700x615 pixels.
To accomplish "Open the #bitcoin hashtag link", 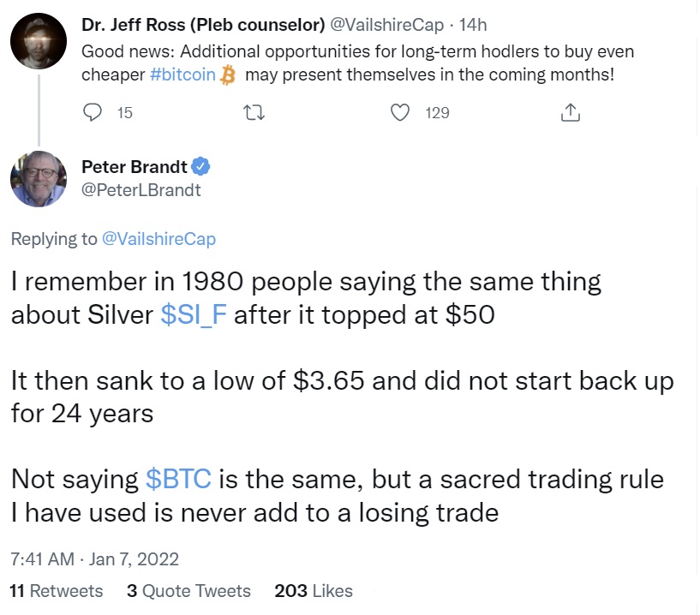I will click(182, 75).
